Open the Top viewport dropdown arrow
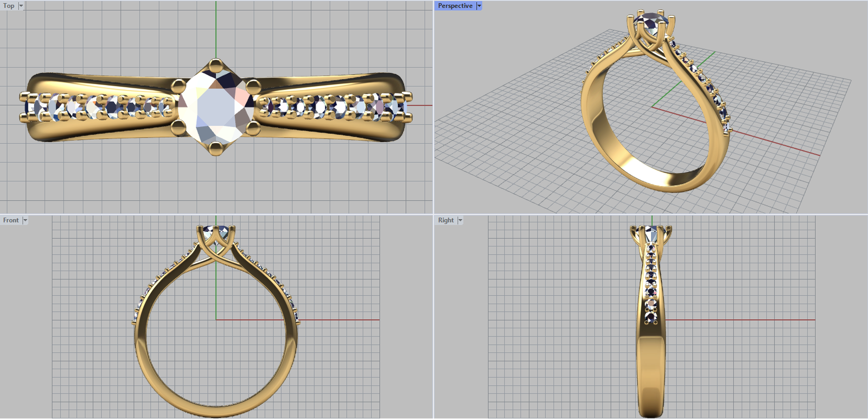 coord(21,6)
